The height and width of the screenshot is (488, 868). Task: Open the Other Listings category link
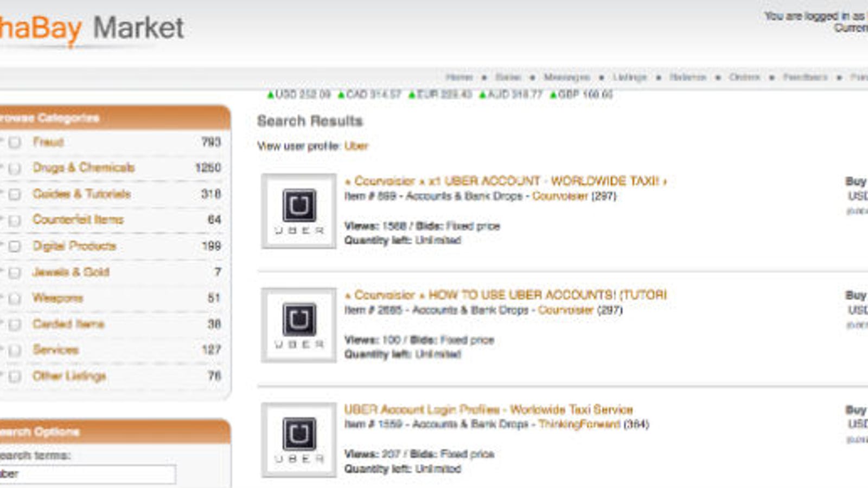pos(69,376)
